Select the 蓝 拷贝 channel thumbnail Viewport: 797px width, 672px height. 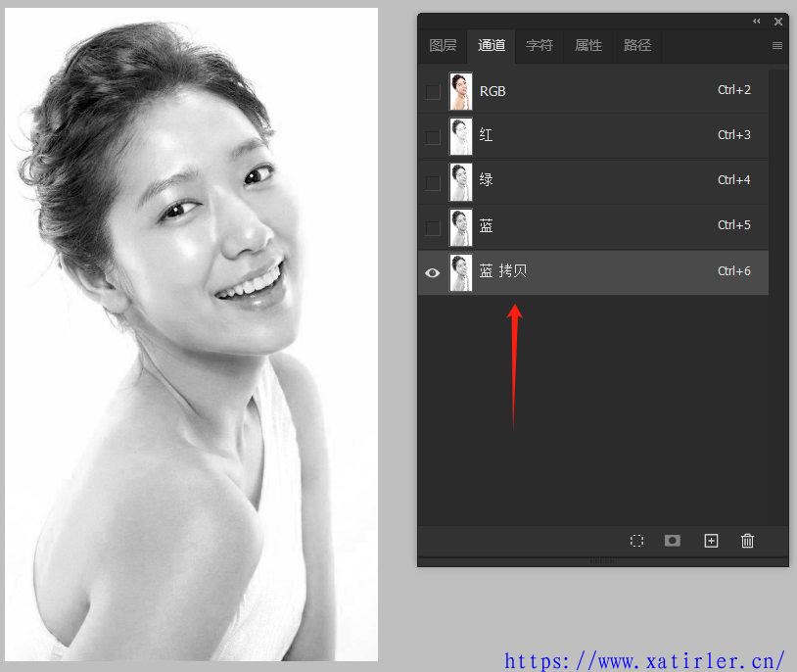coord(461,272)
